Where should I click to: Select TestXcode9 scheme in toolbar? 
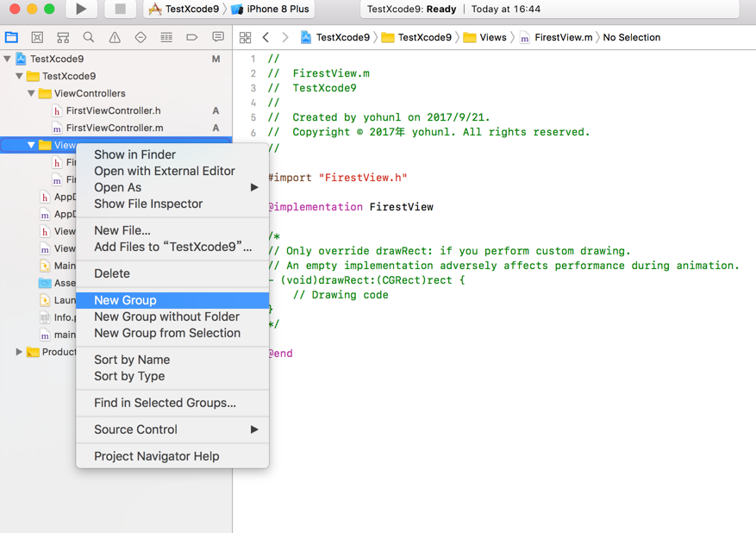coord(184,9)
